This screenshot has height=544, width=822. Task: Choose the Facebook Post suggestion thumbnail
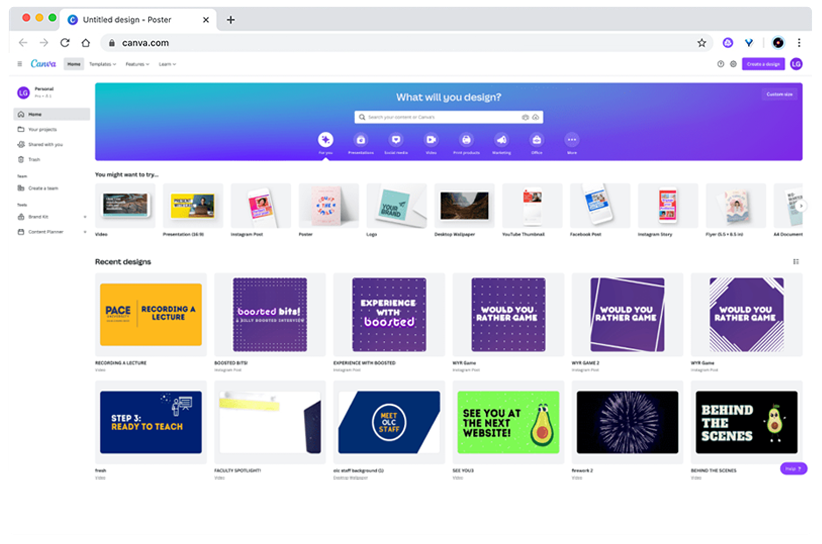pyautogui.click(x=600, y=205)
